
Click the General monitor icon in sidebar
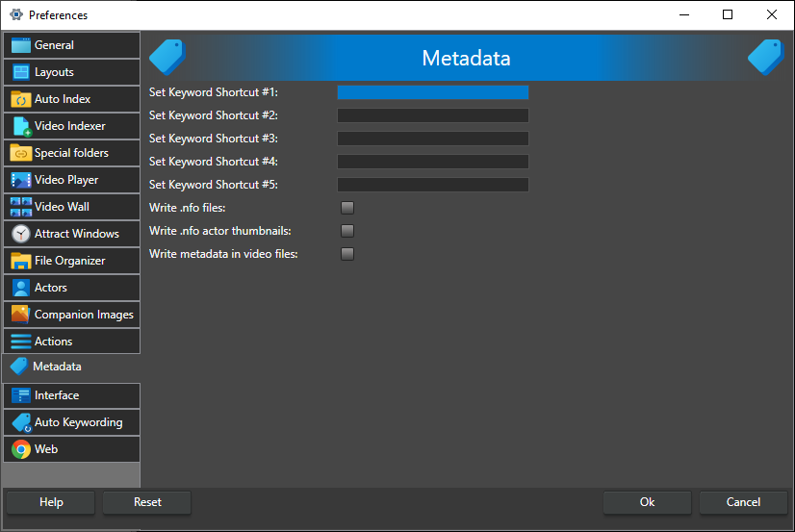click(x=20, y=45)
